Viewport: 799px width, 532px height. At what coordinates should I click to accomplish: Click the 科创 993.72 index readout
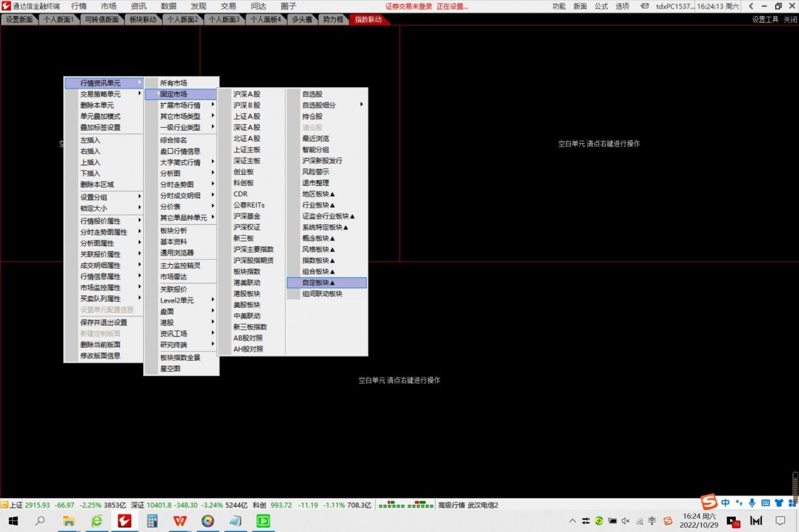tap(312, 505)
